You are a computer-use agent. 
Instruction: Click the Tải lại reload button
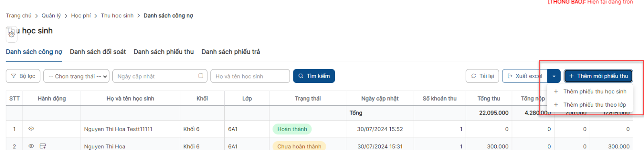tap(482, 76)
